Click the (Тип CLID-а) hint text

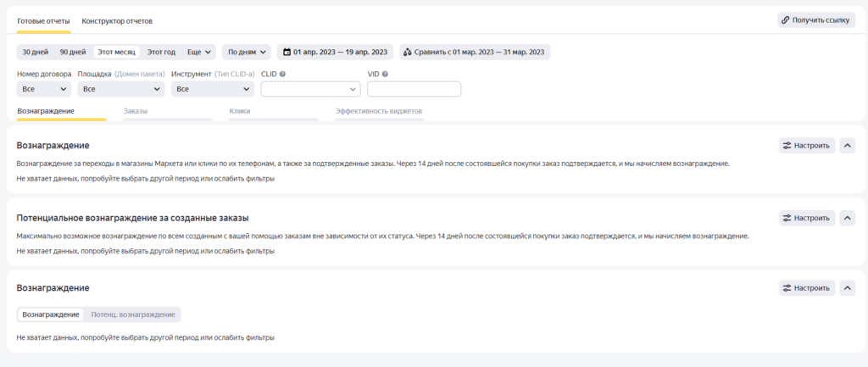(x=235, y=74)
